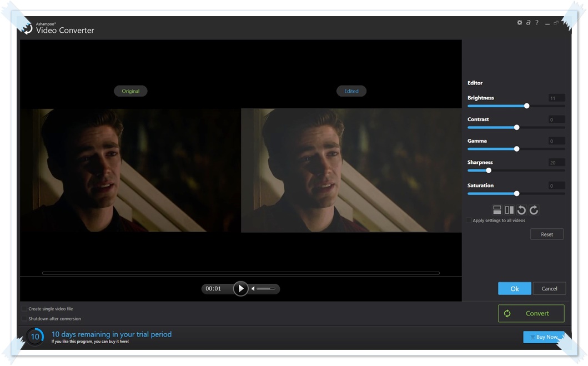Click the Ashampoo 'a' icon in title bar

tap(528, 23)
